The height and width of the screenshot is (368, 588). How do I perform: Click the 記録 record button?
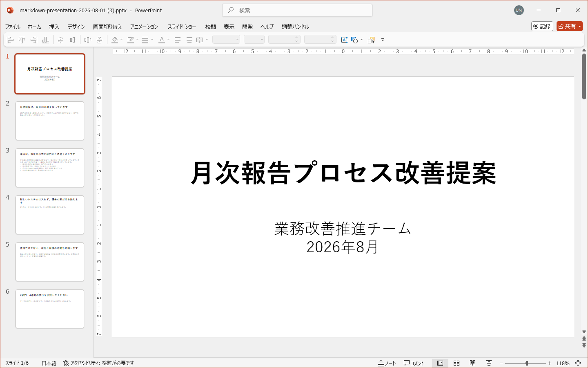(x=542, y=26)
